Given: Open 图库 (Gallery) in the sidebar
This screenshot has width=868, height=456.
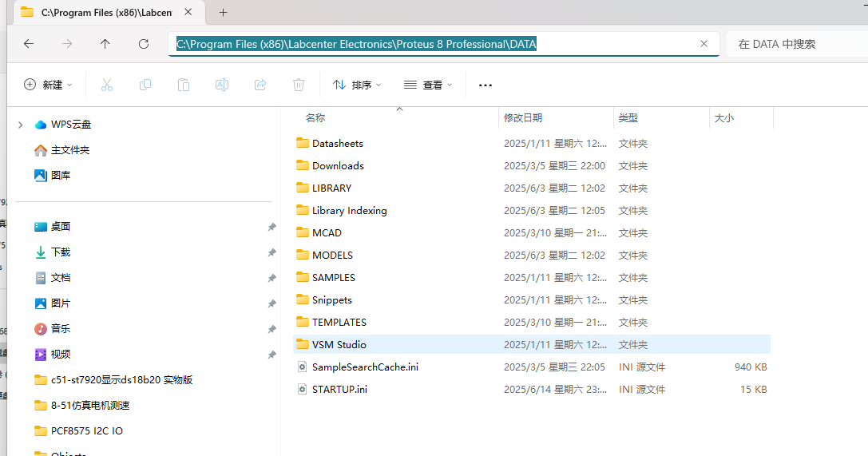Looking at the screenshot, I should pos(61,176).
